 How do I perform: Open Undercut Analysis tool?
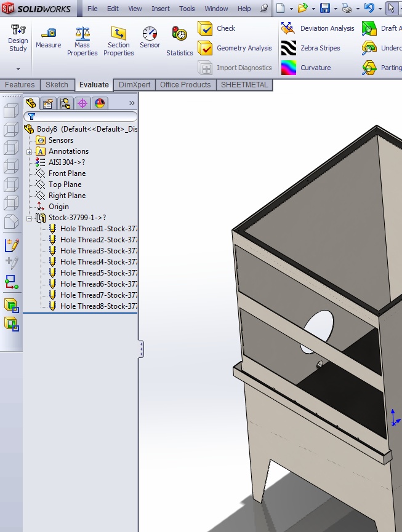tap(382, 48)
